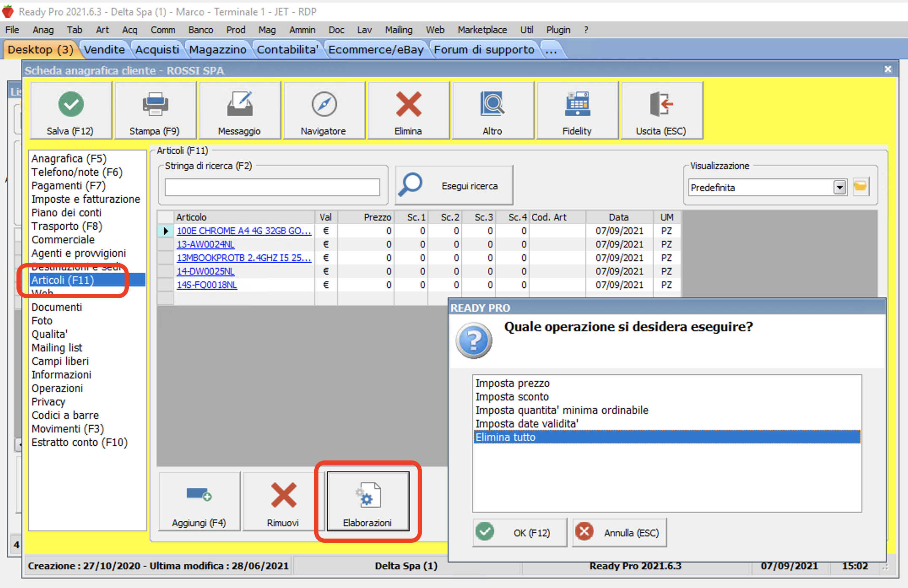Switch to the Contabilita' tab
908x588 pixels.
[287, 50]
